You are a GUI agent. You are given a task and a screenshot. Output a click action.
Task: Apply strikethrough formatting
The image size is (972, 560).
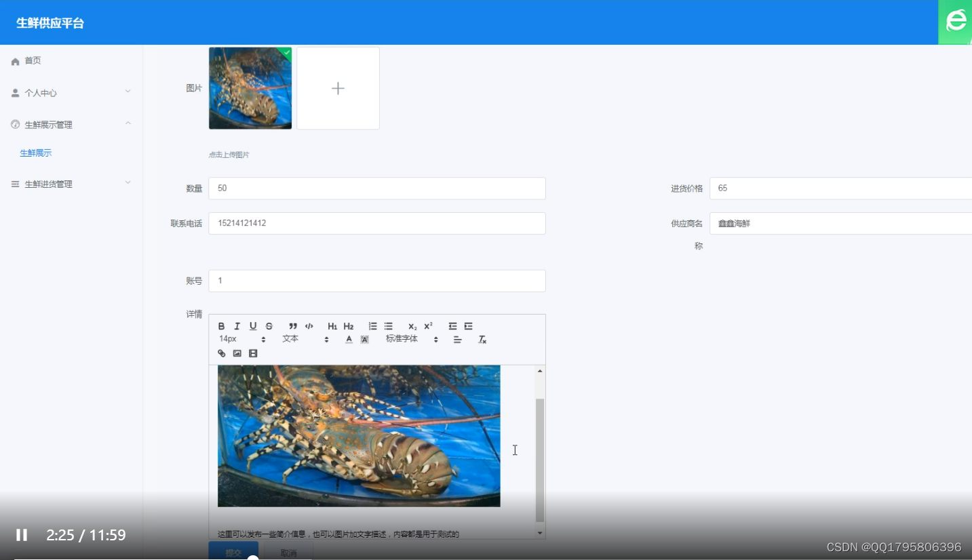tap(269, 326)
